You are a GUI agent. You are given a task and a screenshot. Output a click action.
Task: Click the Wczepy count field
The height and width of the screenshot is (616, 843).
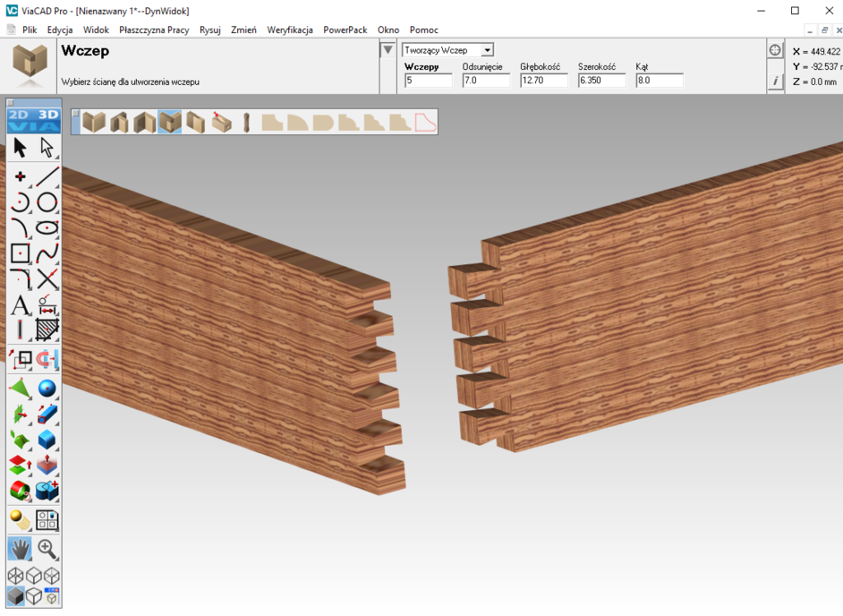(x=428, y=81)
